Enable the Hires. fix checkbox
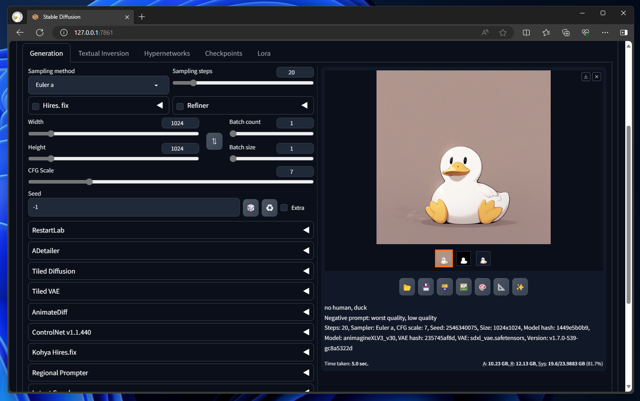Viewport: 640px width, 401px height. pos(36,106)
